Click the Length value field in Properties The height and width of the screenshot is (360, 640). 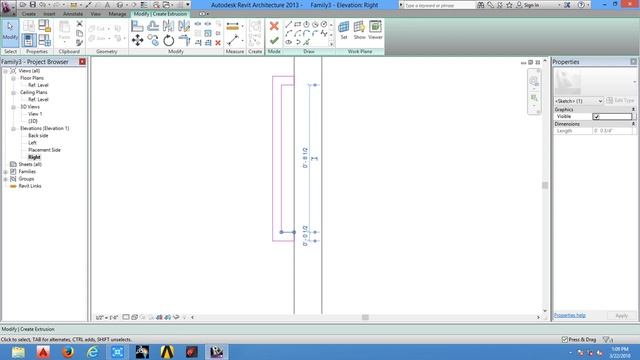(x=613, y=131)
